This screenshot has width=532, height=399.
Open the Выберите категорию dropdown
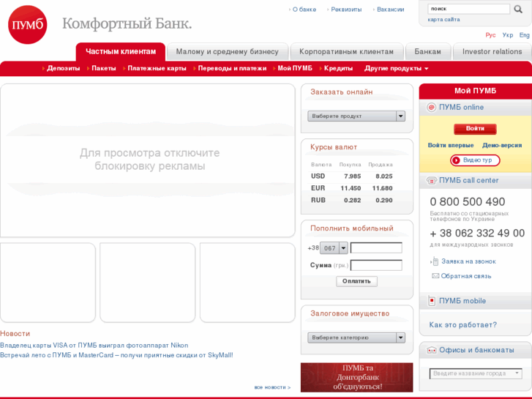(356, 338)
